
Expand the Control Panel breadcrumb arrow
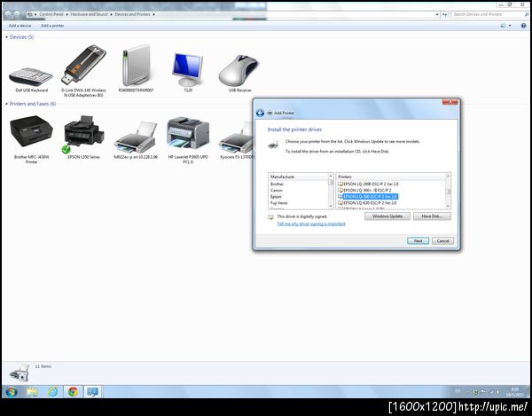(x=66, y=14)
